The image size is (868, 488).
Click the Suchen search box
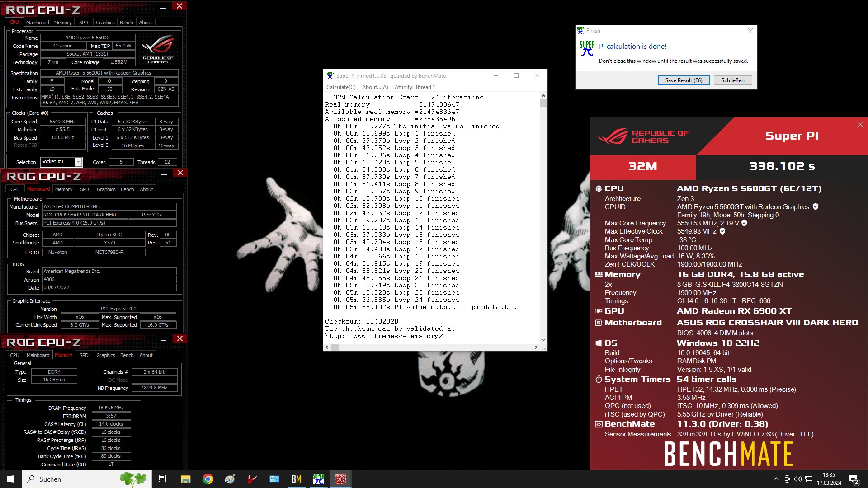click(x=87, y=479)
